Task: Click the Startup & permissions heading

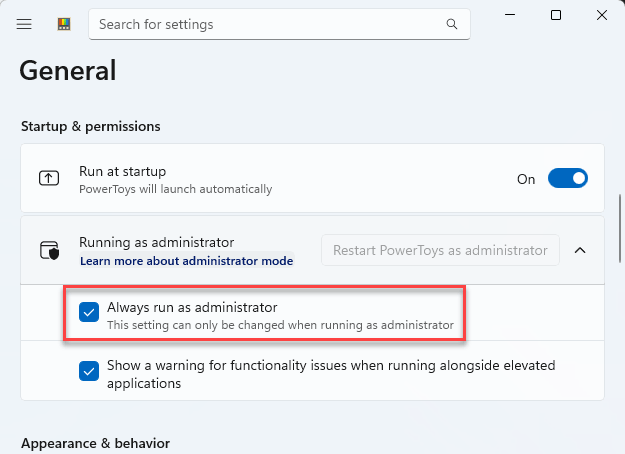Action: click(x=90, y=126)
